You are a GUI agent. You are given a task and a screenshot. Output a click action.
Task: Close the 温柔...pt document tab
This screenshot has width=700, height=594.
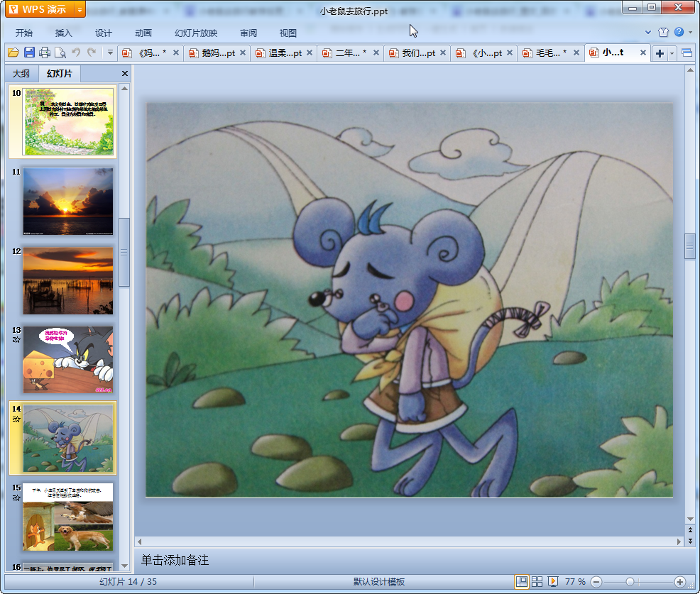[310, 53]
